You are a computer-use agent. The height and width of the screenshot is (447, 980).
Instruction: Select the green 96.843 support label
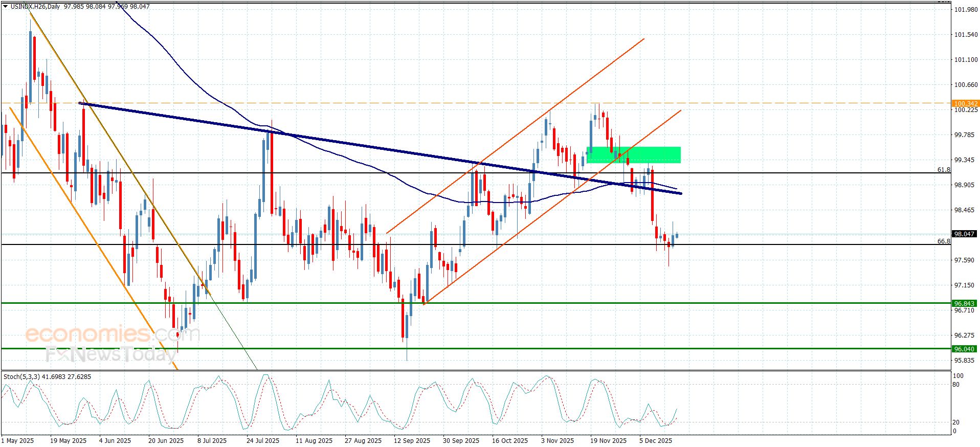965,303
